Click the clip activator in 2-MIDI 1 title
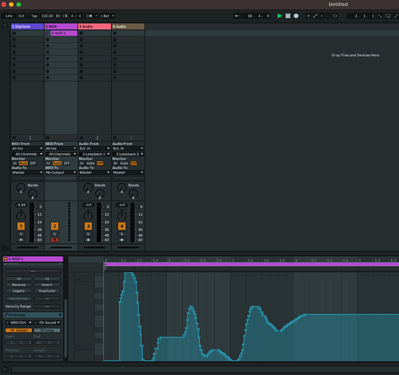 [6, 259]
